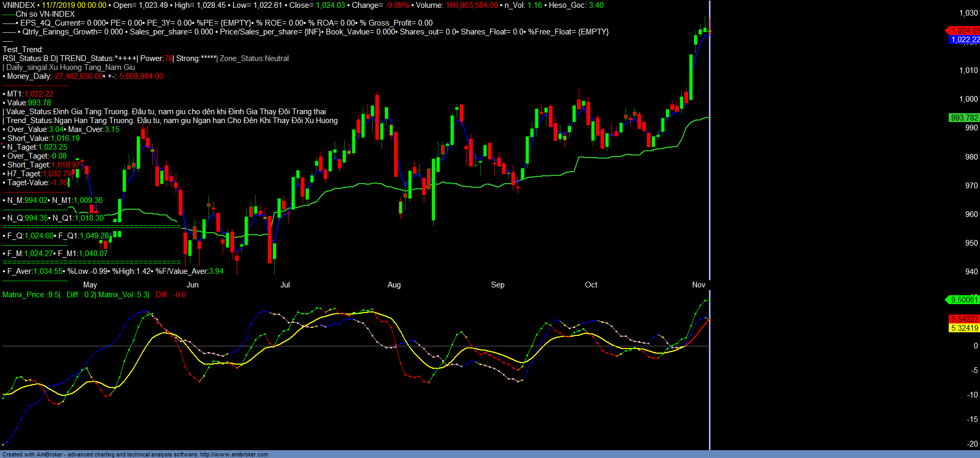Click the red 5.54222 indicator tag
980x458 pixels.
click(x=964, y=319)
